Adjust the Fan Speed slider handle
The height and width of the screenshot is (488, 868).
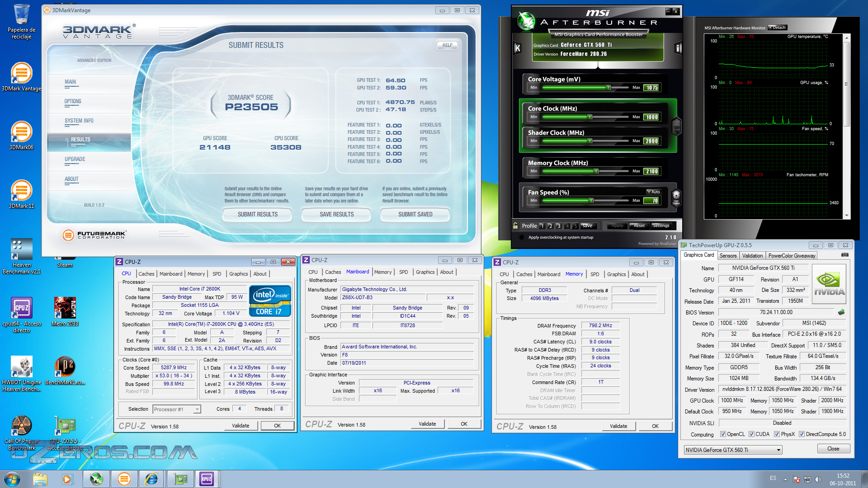(x=591, y=201)
